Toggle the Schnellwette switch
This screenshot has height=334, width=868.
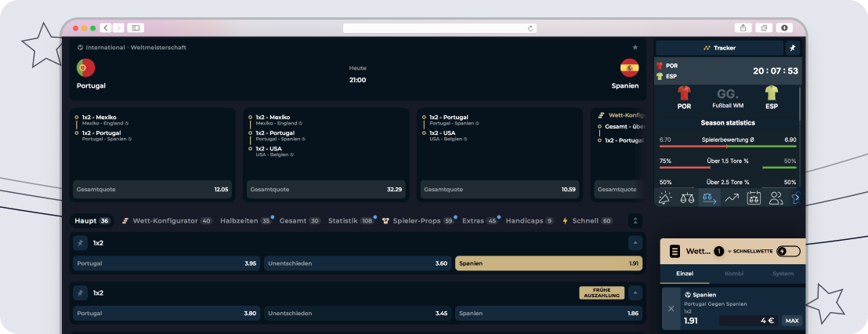pos(788,252)
